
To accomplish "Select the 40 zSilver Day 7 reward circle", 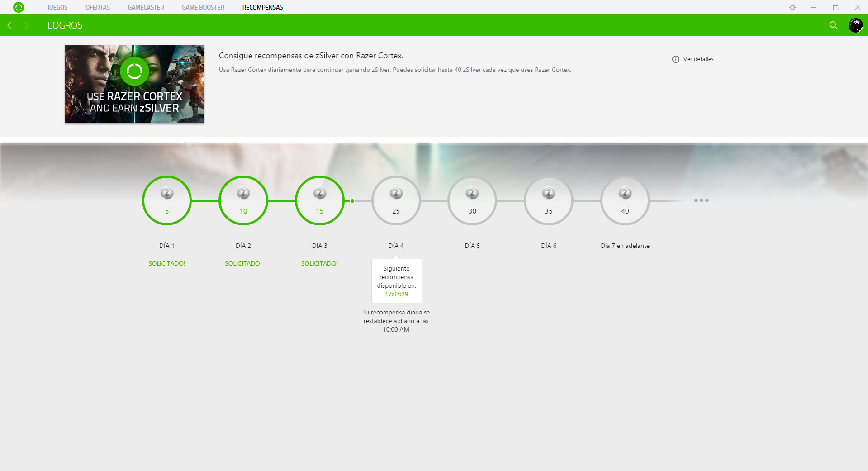I will 625,200.
